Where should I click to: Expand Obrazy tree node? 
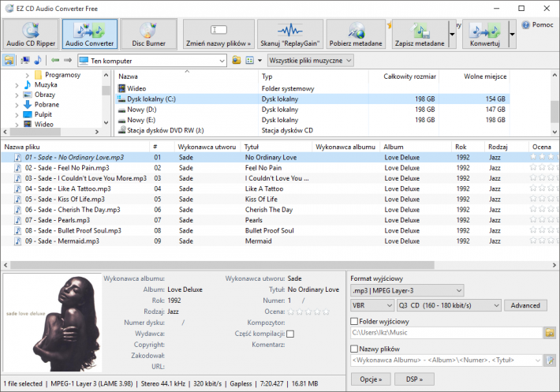(17, 95)
